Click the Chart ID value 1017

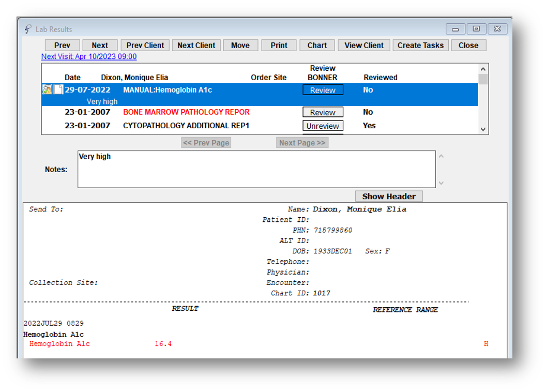tap(322, 293)
